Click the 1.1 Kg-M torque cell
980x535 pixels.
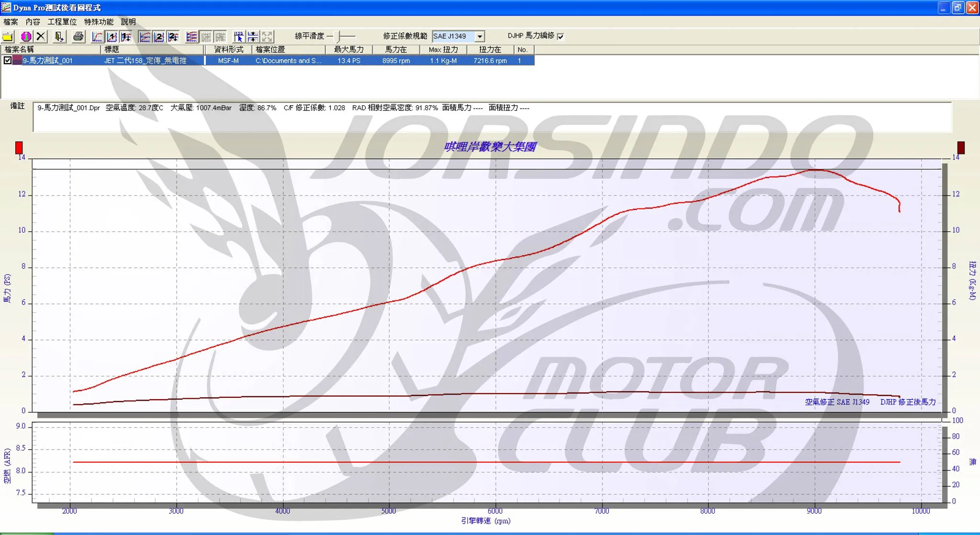pos(443,61)
